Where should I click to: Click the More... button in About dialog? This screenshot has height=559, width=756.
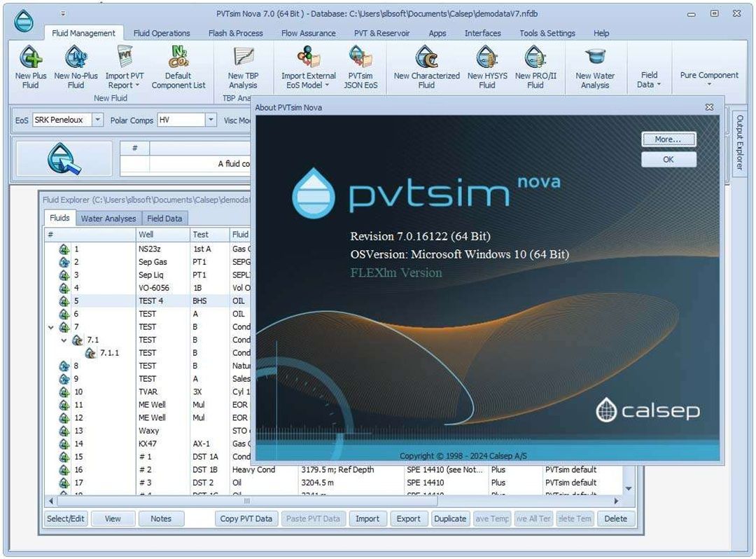coord(668,139)
